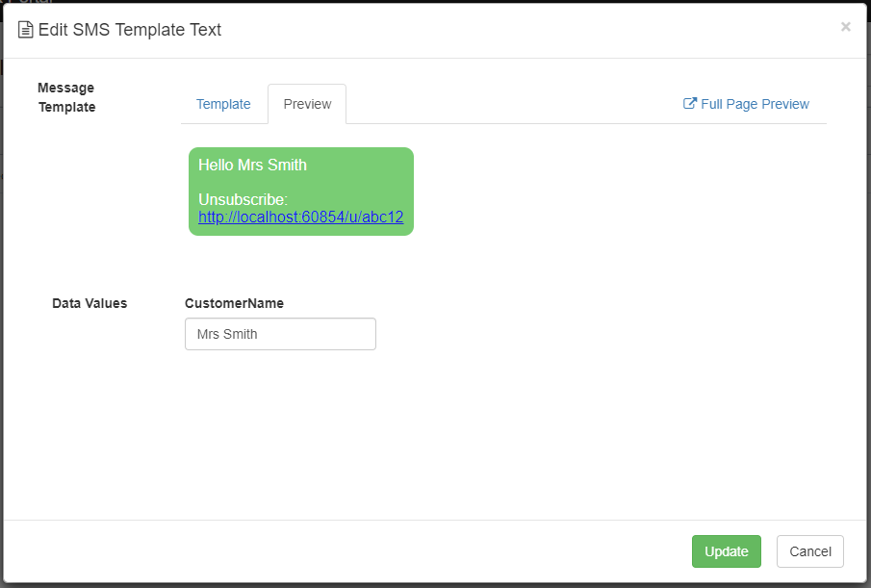Click the Cancel button

coord(810,551)
